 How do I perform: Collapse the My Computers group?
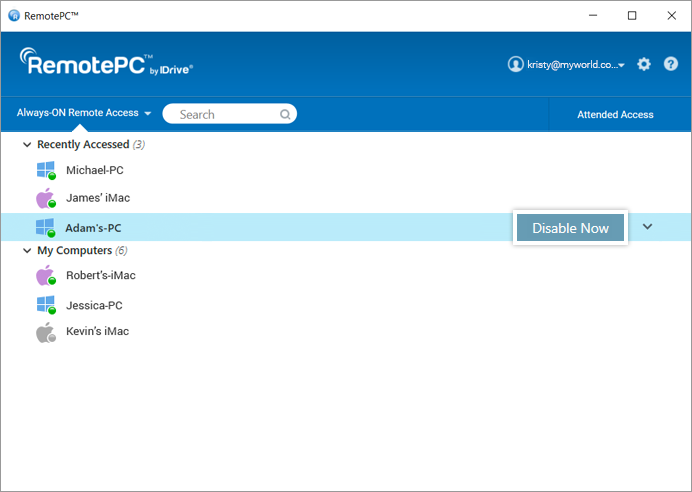point(27,251)
